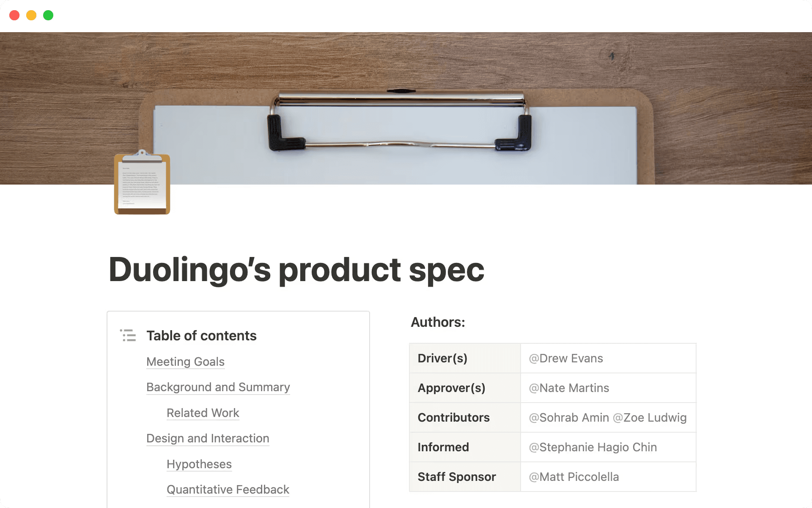Viewport: 812px width, 508px height.
Task: Open the Background and Summary link
Action: click(218, 387)
